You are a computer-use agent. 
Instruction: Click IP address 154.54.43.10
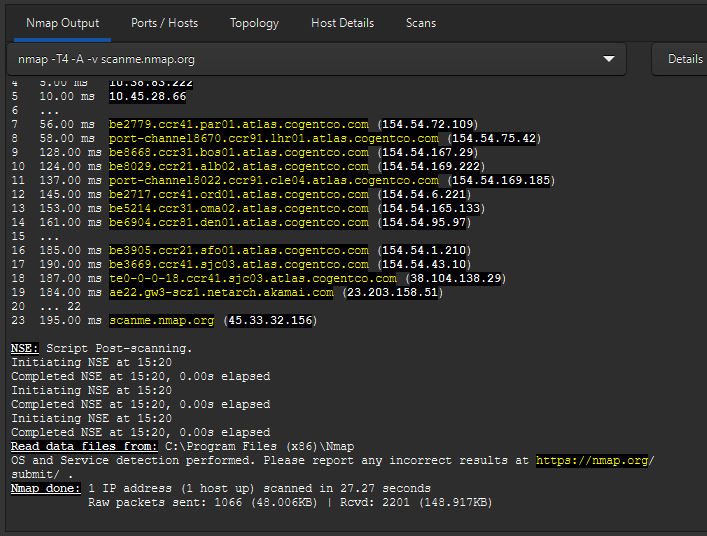(424, 264)
